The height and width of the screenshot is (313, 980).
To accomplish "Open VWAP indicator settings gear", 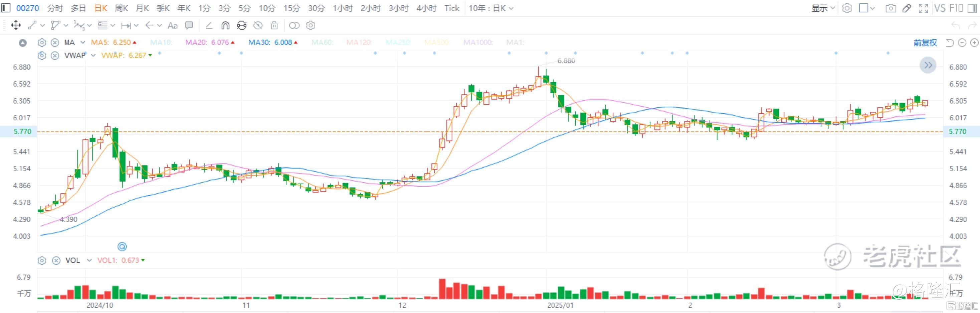I will [42, 56].
